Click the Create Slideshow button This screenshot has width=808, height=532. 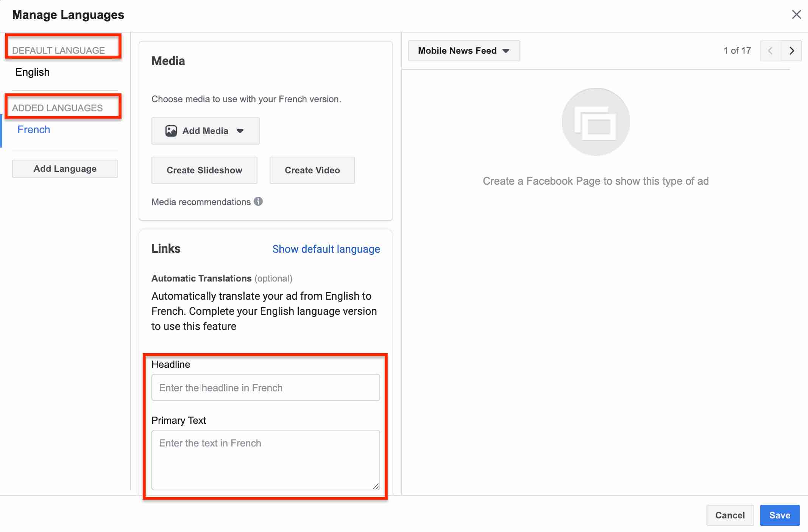204,170
